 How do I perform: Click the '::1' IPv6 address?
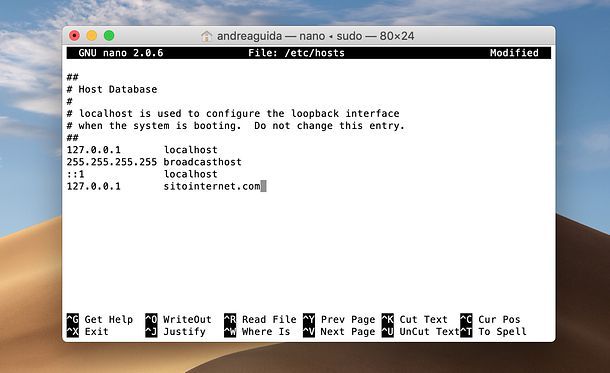(75, 174)
